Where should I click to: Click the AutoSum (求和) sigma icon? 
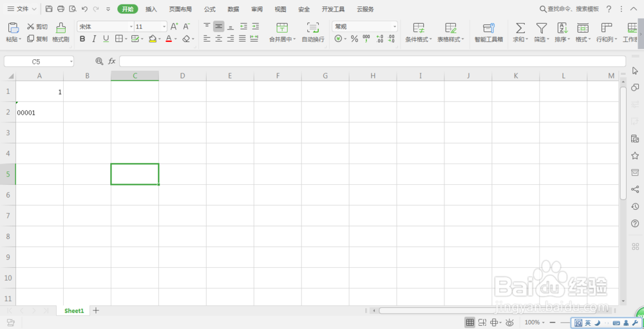(x=520, y=28)
